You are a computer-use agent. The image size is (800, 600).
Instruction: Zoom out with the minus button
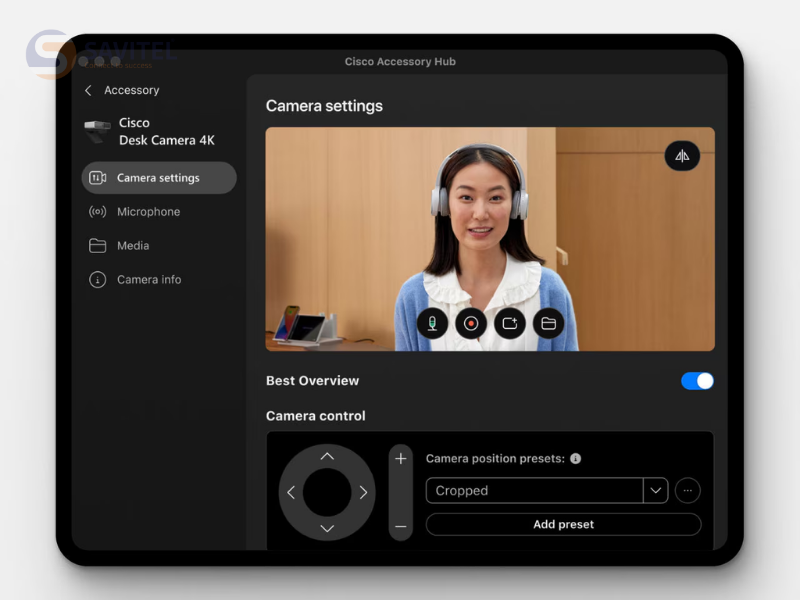pos(401,526)
